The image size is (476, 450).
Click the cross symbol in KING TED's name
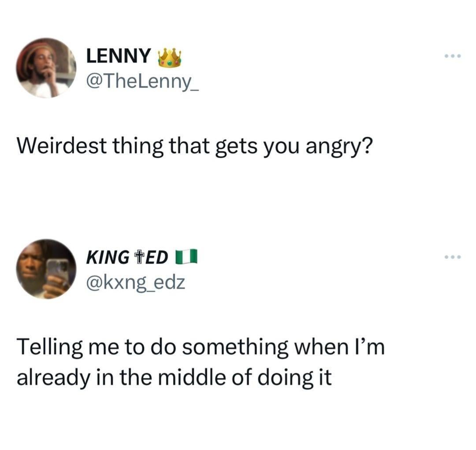tap(139, 257)
